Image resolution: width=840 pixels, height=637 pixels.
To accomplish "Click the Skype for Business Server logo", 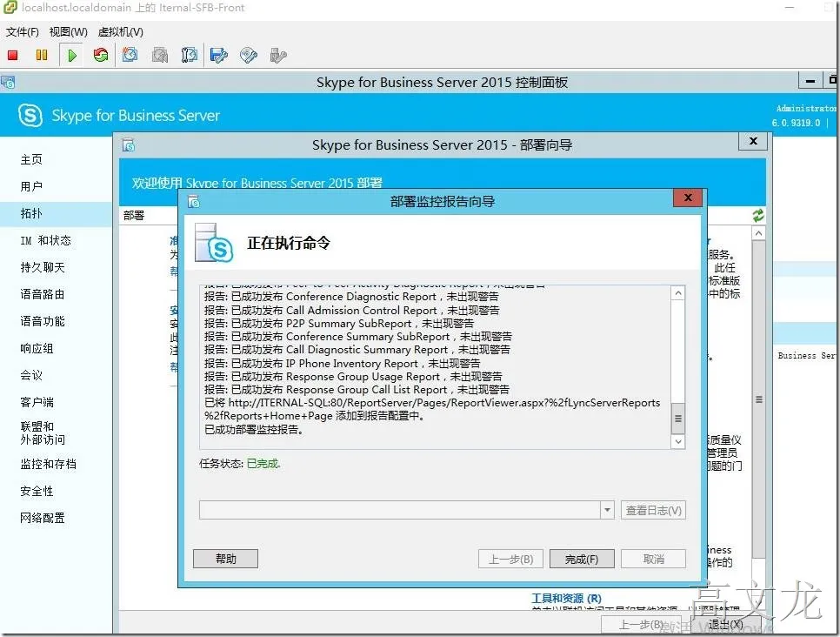I will coord(30,115).
